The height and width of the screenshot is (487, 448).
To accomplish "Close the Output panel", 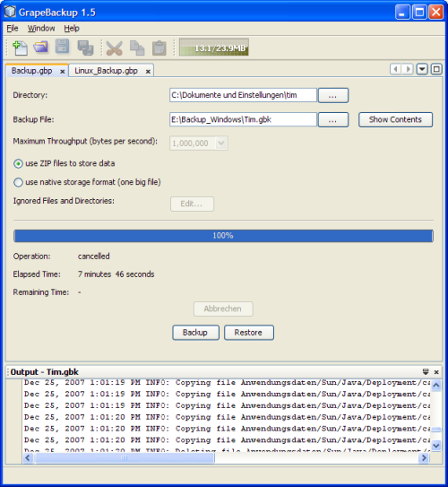I will pos(436,372).
